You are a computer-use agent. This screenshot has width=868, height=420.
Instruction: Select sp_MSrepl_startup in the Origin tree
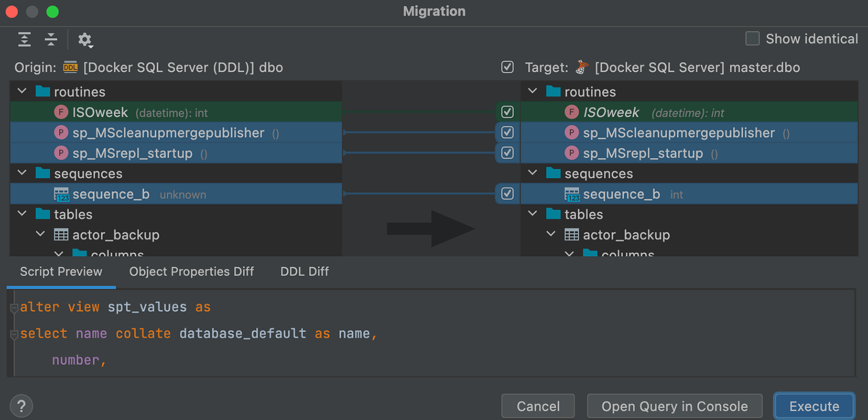132,153
